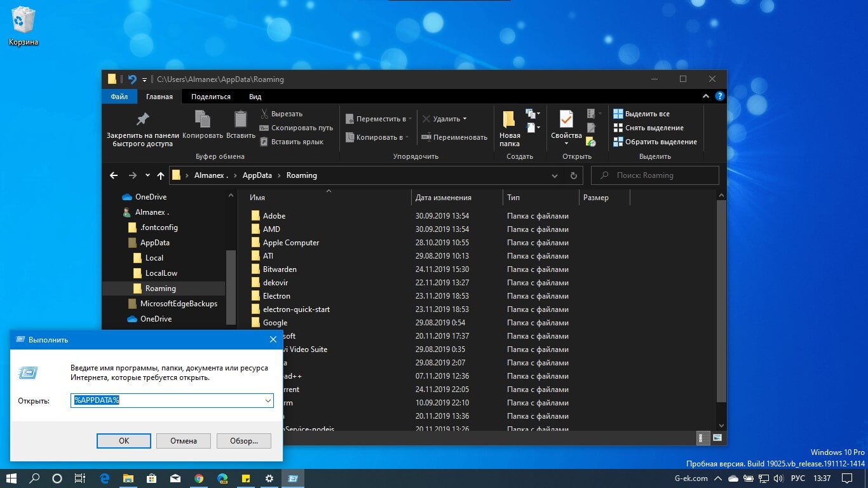Open Копировать в dropdown
The width and height of the screenshot is (868, 488).
[x=377, y=137]
